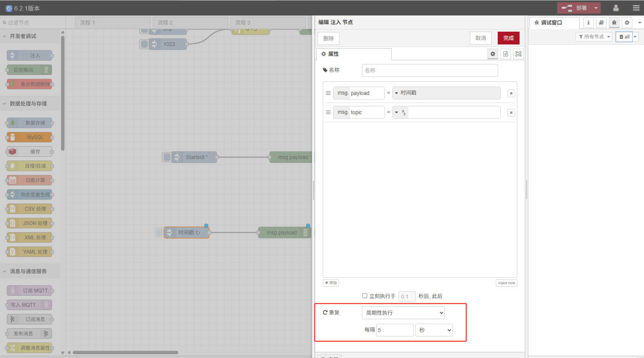The image size is (644, 358).
Task: Open the 秒 interval unit dropdown
Action: point(434,330)
